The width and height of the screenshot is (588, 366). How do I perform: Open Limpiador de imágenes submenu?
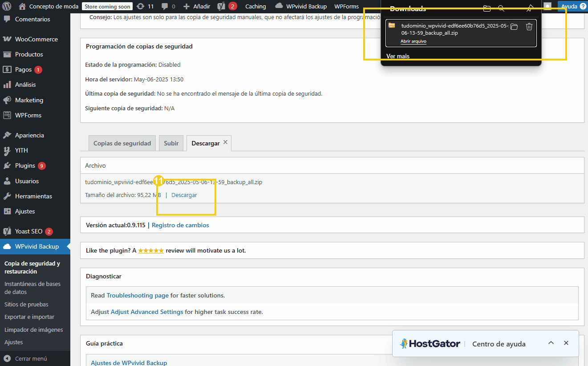click(x=34, y=330)
